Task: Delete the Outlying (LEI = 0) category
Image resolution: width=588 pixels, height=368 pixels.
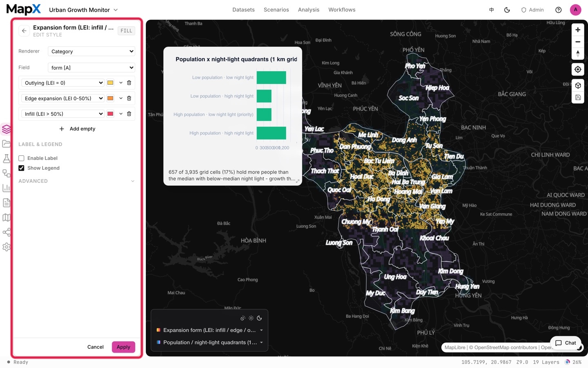Action: [x=129, y=83]
